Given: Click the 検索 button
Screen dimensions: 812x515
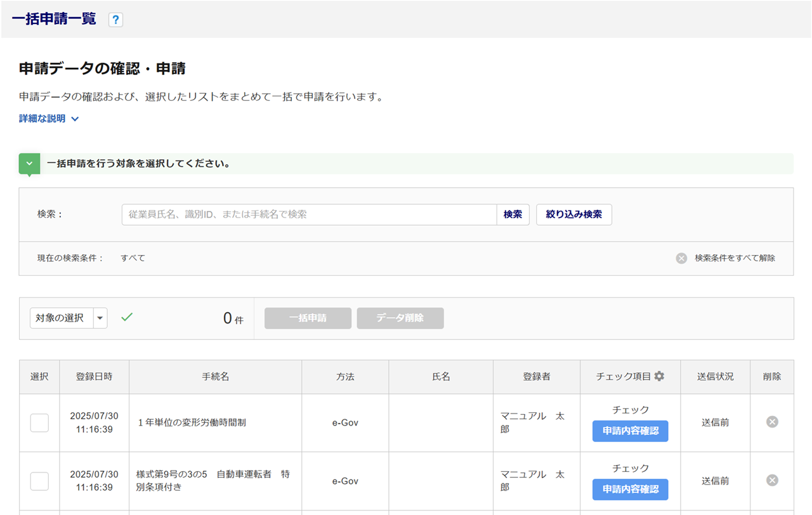Looking at the screenshot, I should pos(513,214).
